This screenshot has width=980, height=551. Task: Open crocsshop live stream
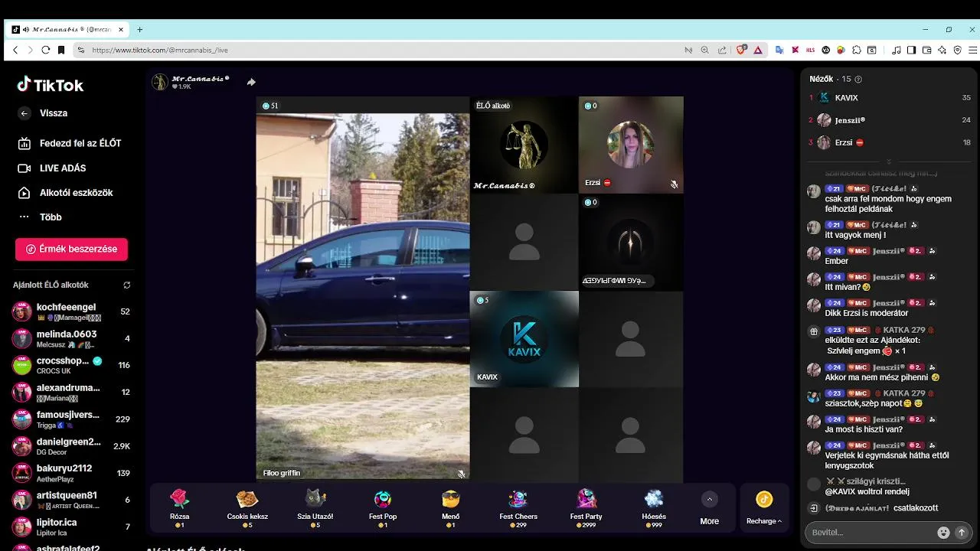(x=73, y=365)
